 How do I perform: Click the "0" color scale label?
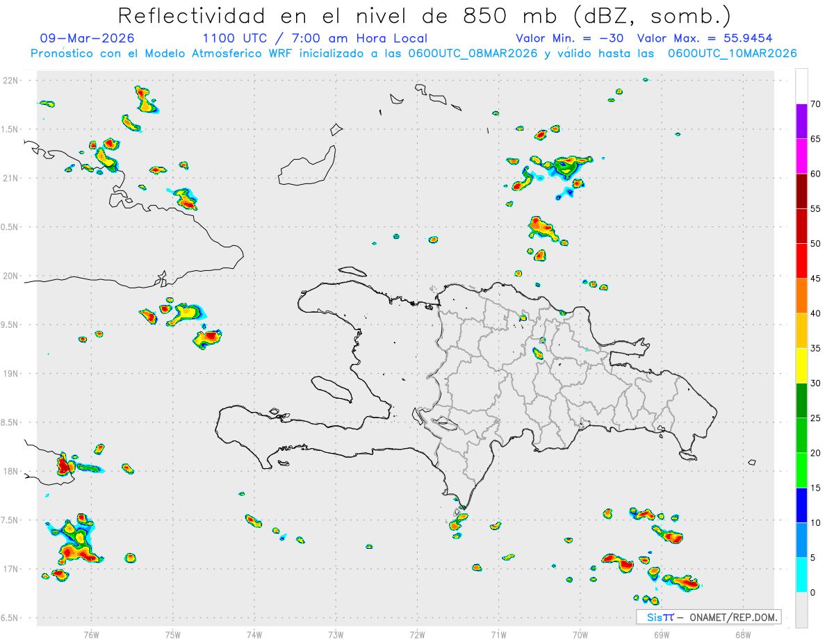click(x=813, y=593)
